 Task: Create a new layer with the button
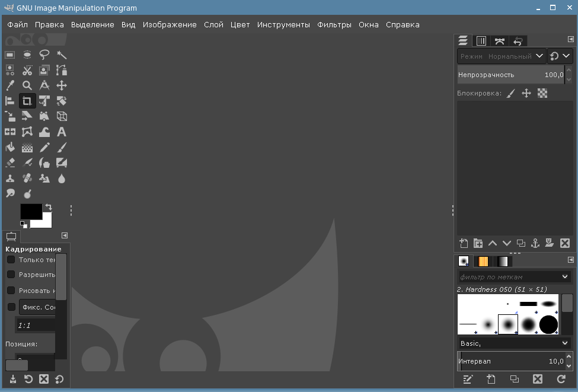pyautogui.click(x=464, y=243)
